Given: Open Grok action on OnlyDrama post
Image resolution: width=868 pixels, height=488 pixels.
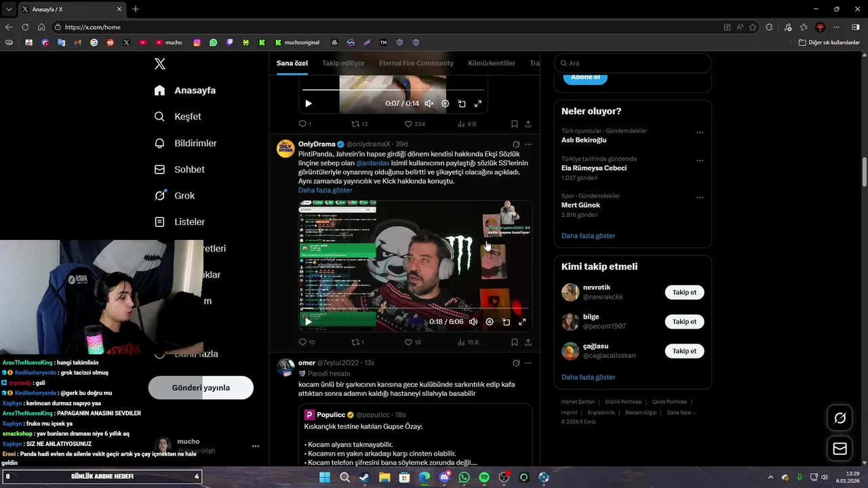Looking at the screenshot, I should (516, 144).
